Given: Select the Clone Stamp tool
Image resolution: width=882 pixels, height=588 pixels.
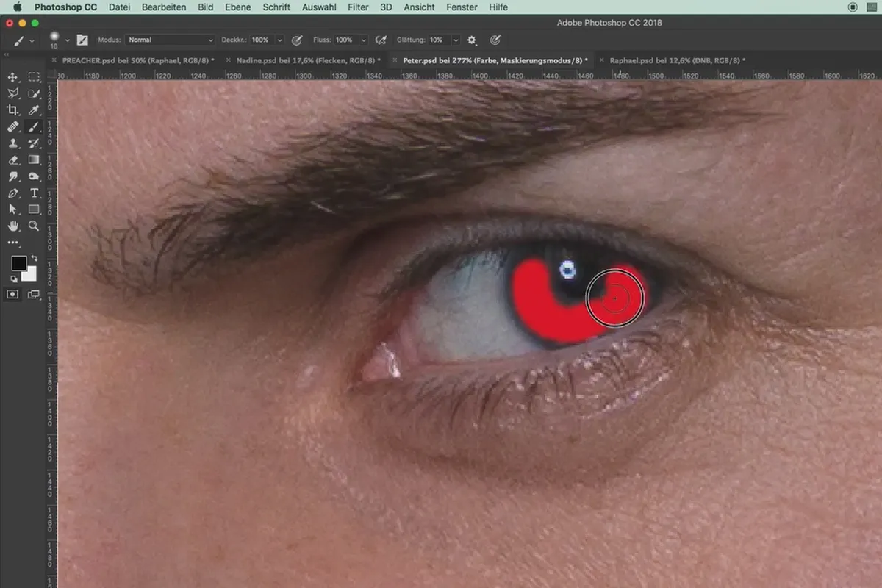Looking at the screenshot, I should click(x=12, y=143).
